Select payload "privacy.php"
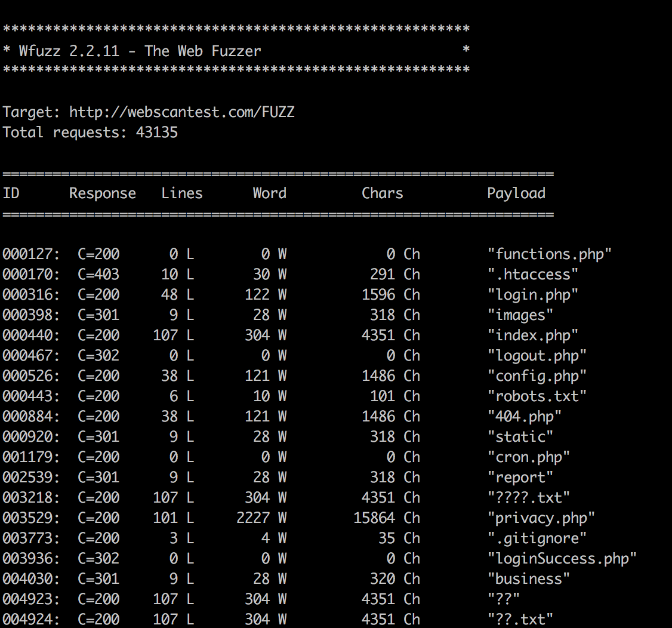Viewport: 672px width, 628px height. coord(541,518)
